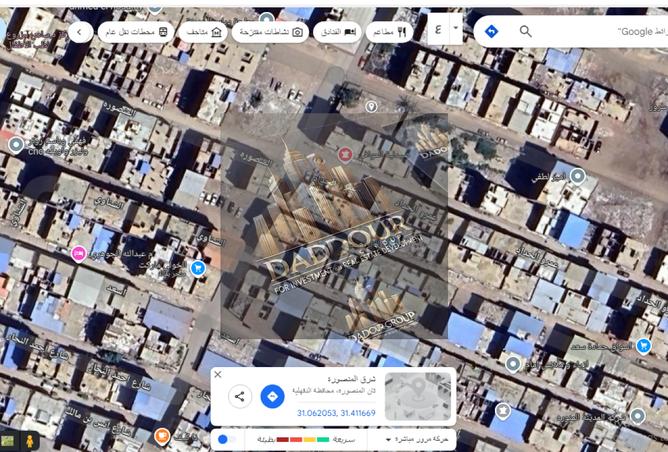668x452 pixels.
Task: Focus the Google Maps search field
Action: [601, 32]
